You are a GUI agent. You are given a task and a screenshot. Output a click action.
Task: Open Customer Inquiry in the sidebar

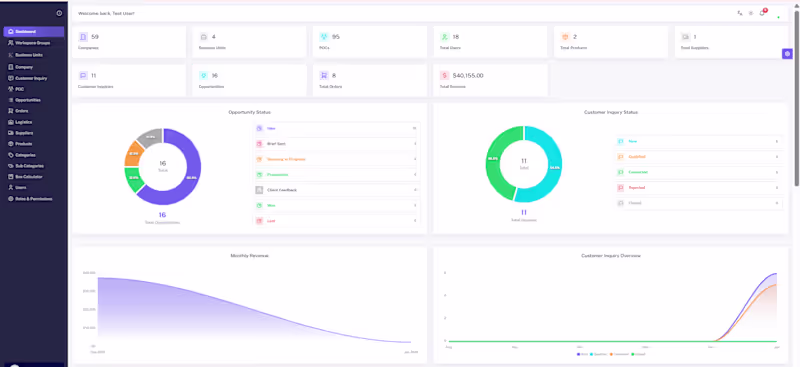click(x=34, y=78)
